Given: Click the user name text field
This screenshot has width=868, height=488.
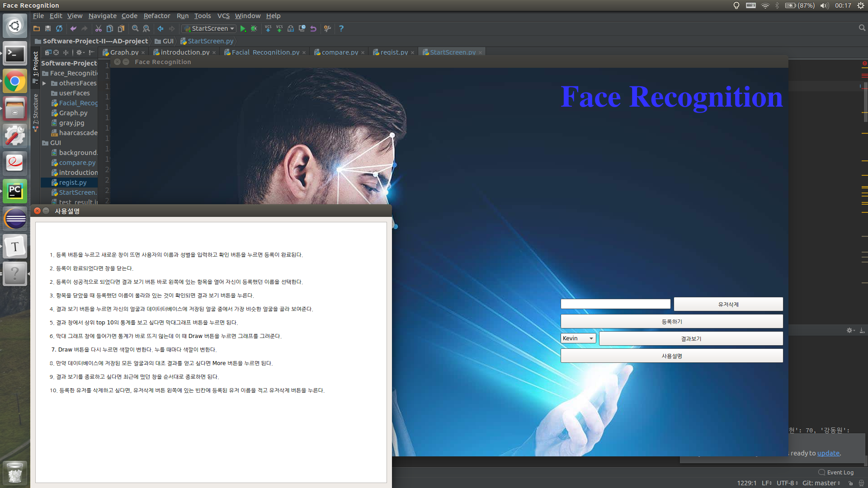Looking at the screenshot, I should [615, 304].
